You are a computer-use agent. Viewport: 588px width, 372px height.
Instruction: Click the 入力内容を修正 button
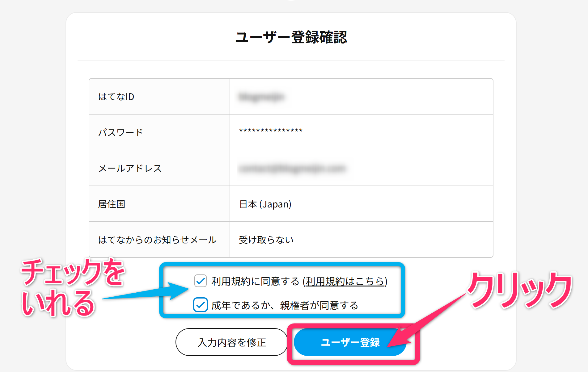(x=232, y=342)
